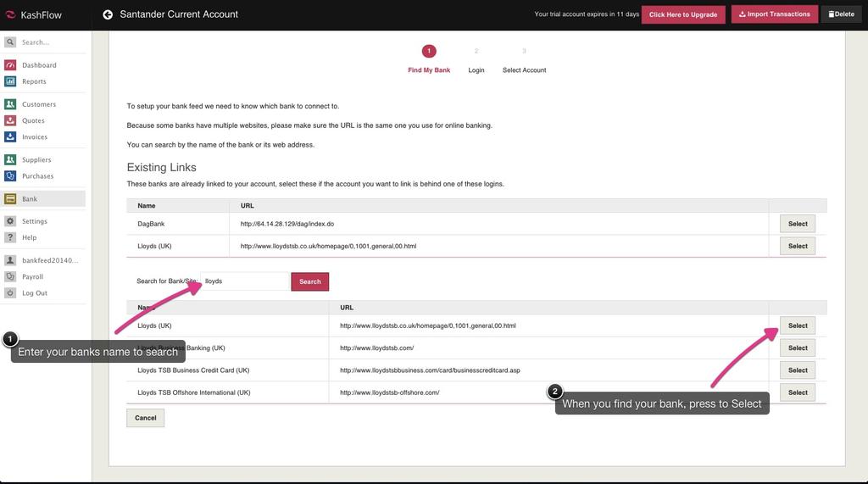Open Customers using its sidebar icon
868x484 pixels.
click(x=10, y=104)
